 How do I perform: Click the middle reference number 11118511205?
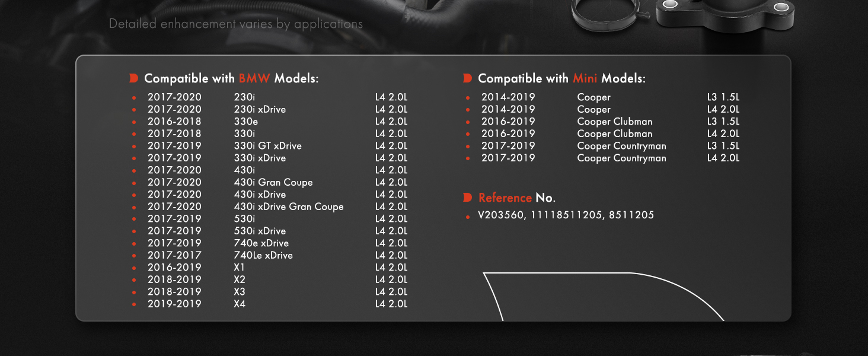[x=566, y=215]
